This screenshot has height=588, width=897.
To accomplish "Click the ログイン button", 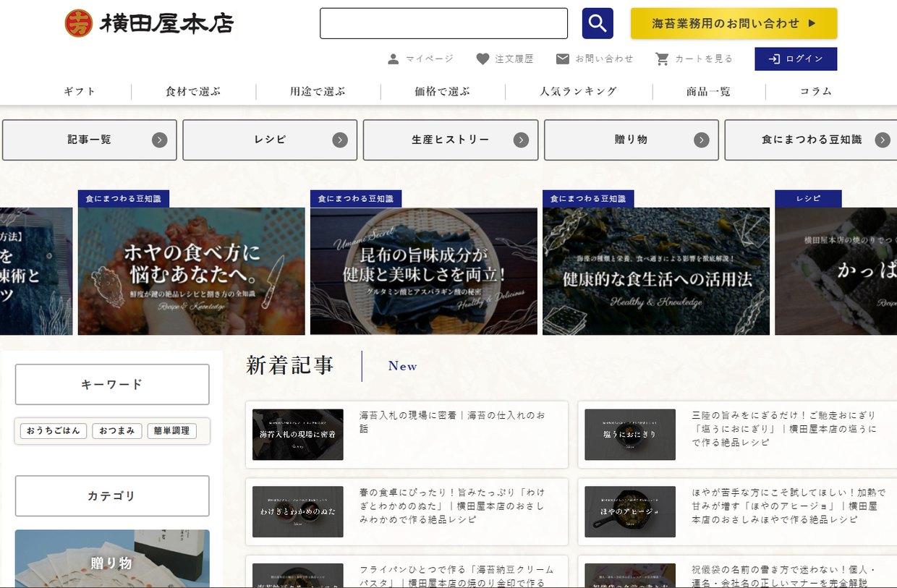I will [x=796, y=59].
